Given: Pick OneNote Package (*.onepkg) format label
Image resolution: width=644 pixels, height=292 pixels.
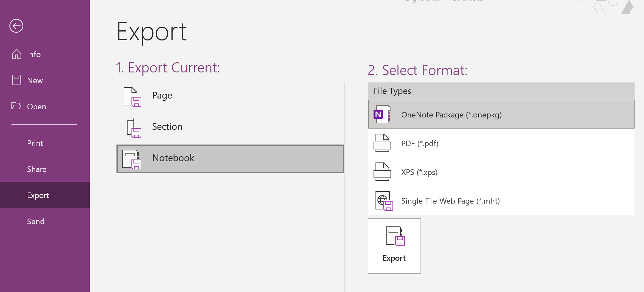Looking at the screenshot, I should coord(451,115).
